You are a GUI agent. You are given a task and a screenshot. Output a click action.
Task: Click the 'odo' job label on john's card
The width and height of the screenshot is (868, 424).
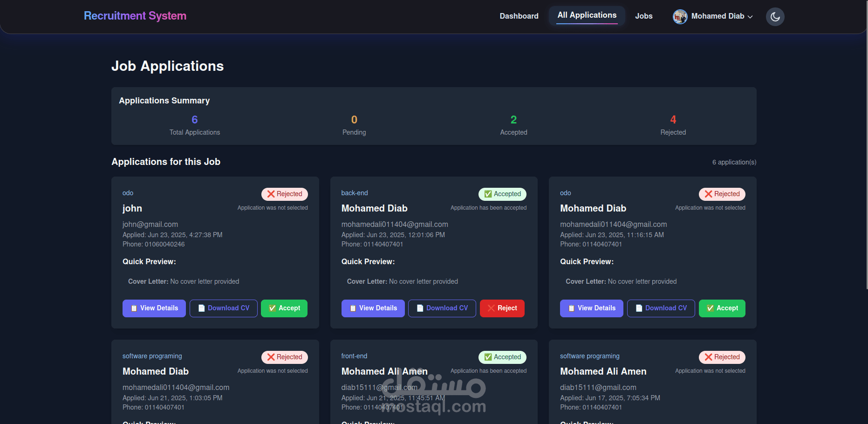click(x=128, y=193)
